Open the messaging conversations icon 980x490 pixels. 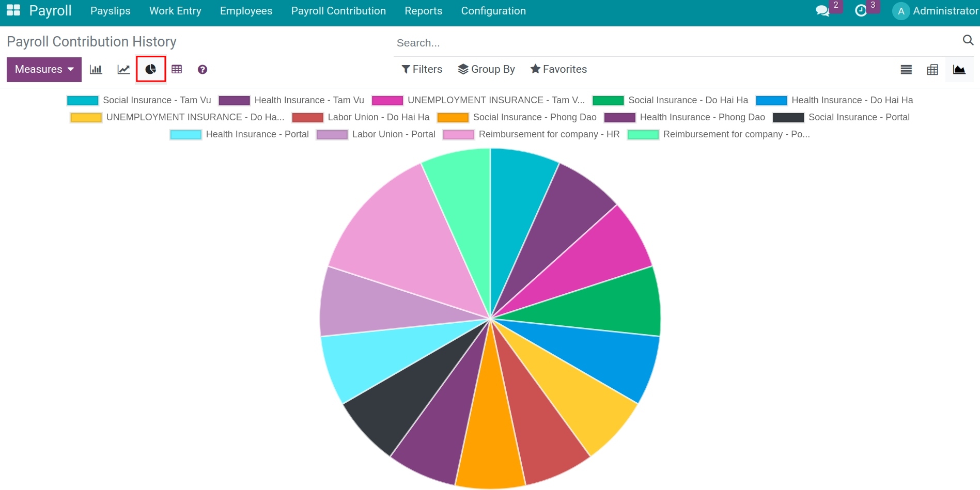click(822, 10)
